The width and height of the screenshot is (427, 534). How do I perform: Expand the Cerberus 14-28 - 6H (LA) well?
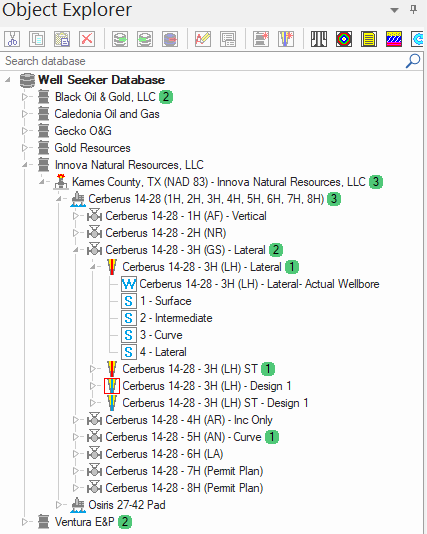click(x=76, y=454)
